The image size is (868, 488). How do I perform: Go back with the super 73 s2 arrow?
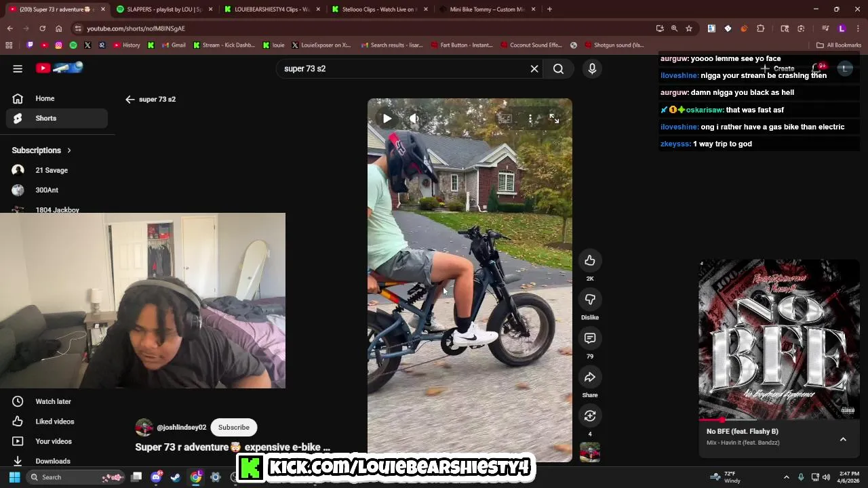coord(130,99)
